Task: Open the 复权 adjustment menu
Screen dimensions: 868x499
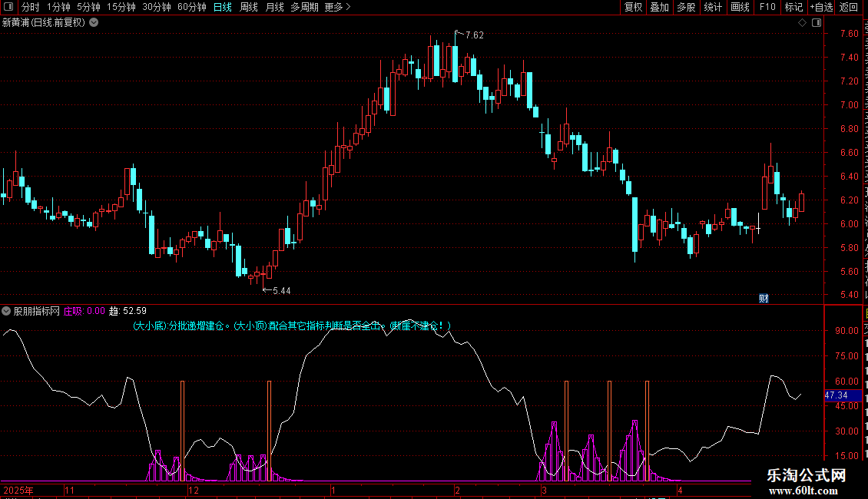Action: point(633,7)
